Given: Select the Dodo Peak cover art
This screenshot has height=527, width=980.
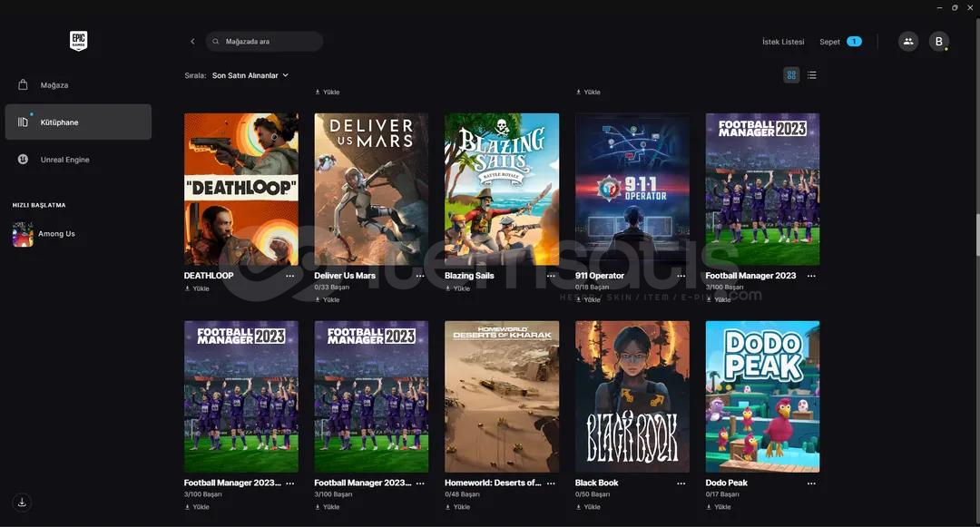Looking at the screenshot, I should (x=762, y=396).
